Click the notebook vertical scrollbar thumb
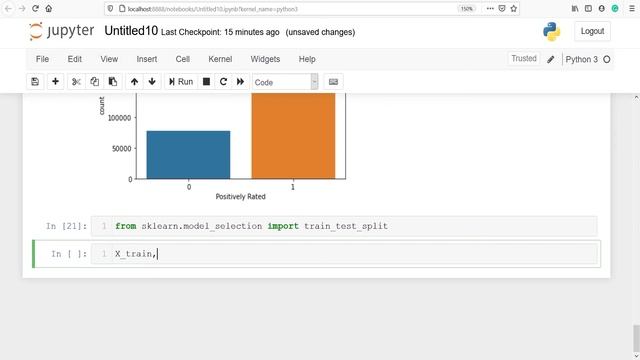 [636, 339]
